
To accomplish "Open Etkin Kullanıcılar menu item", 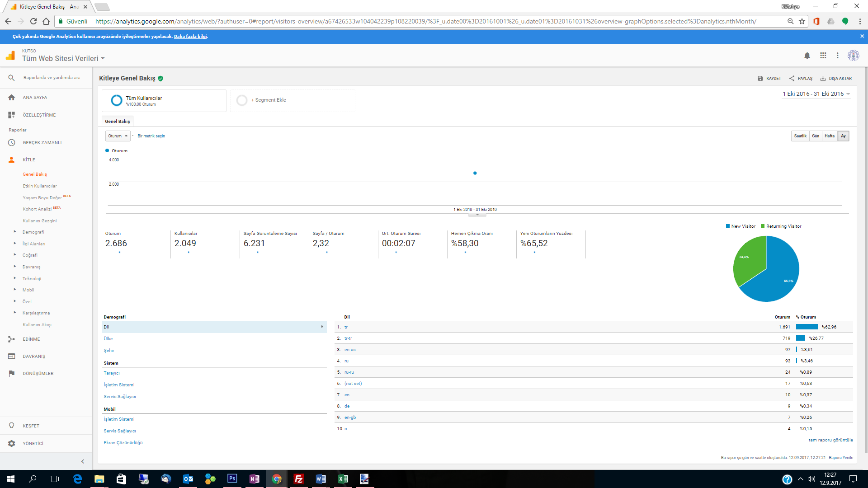I will [x=40, y=186].
